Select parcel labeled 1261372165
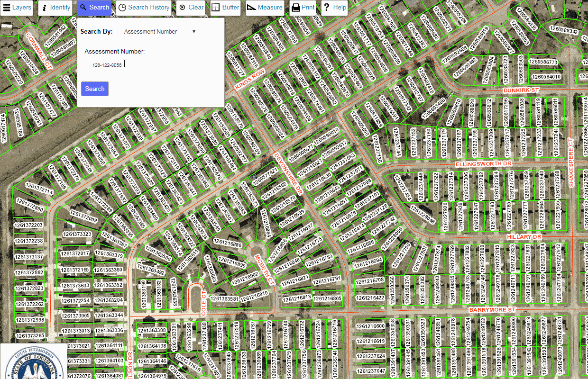 76,270
